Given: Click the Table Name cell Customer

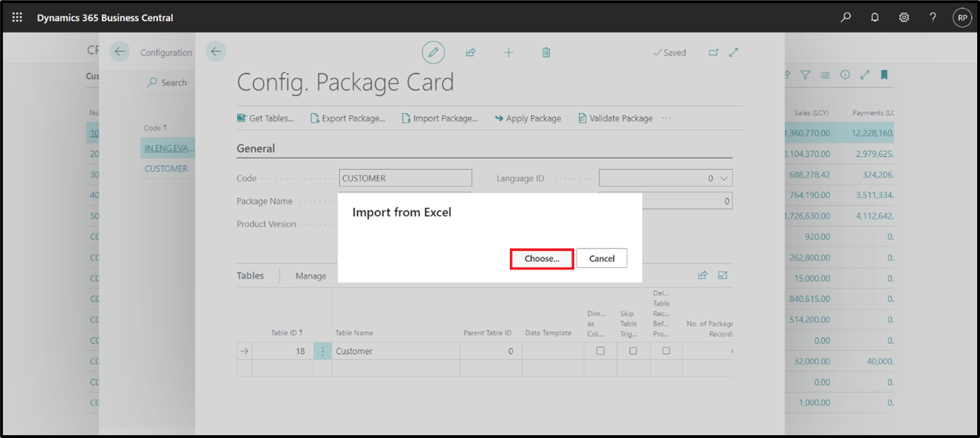Looking at the screenshot, I should coord(396,351).
